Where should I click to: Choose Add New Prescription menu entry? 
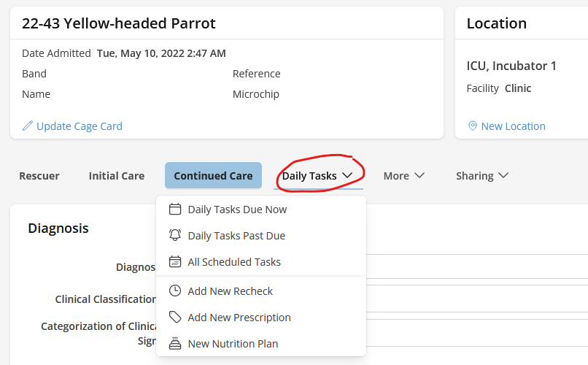click(x=239, y=318)
